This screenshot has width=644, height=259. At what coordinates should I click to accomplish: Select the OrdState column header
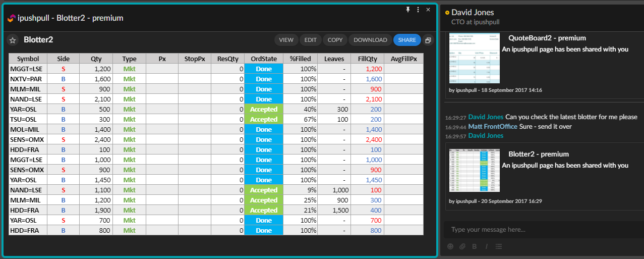point(264,59)
